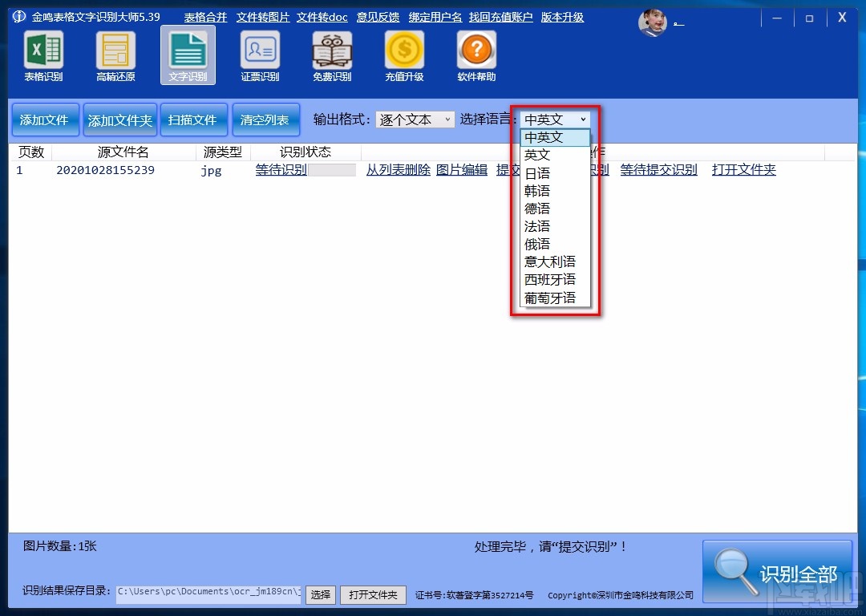The height and width of the screenshot is (616, 866).
Task: Click the magnifier 识别全部 recognize-all button
Action: click(777, 571)
